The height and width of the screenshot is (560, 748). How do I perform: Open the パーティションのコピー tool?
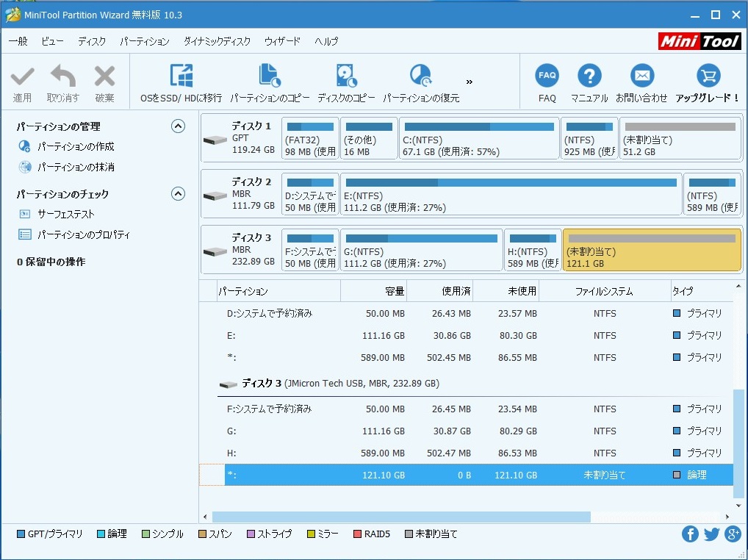[270, 76]
